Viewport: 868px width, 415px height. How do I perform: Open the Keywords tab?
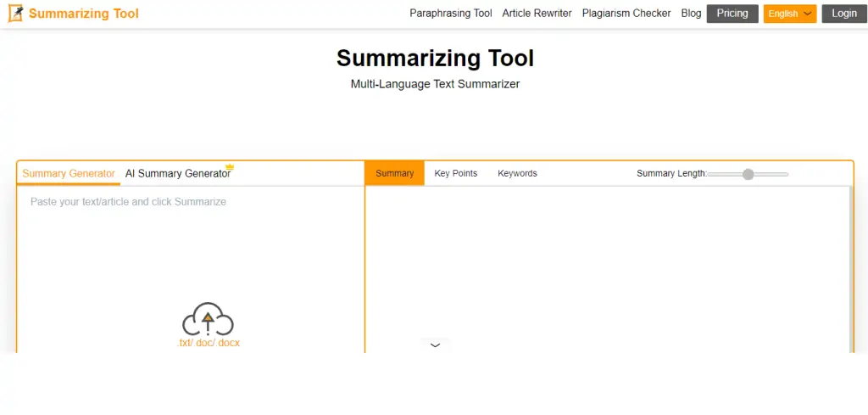tap(517, 173)
